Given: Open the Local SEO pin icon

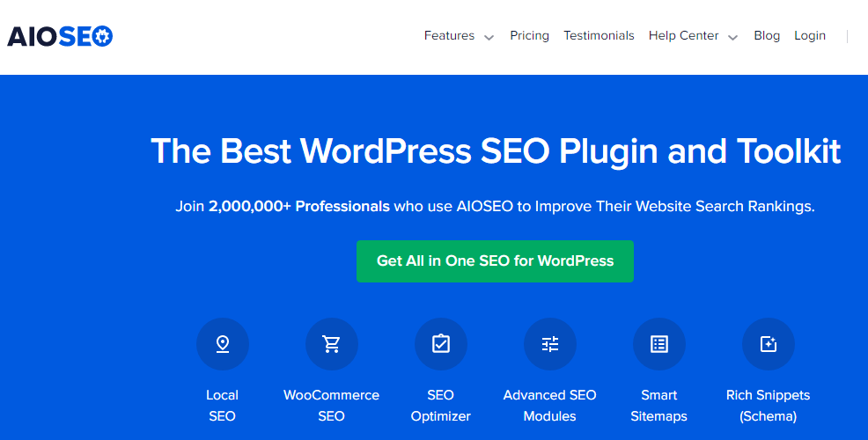Looking at the screenshot, I should [223, 344].
